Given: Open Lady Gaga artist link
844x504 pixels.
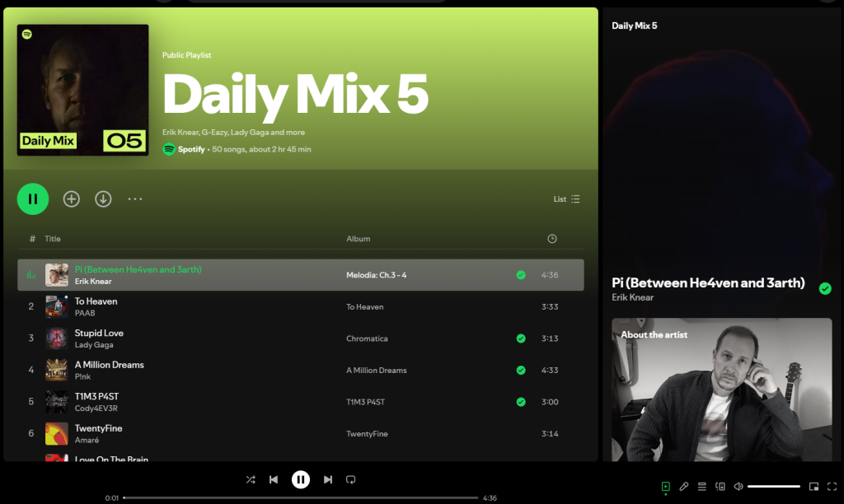Looking at the screenshot, I should point(94,345).
